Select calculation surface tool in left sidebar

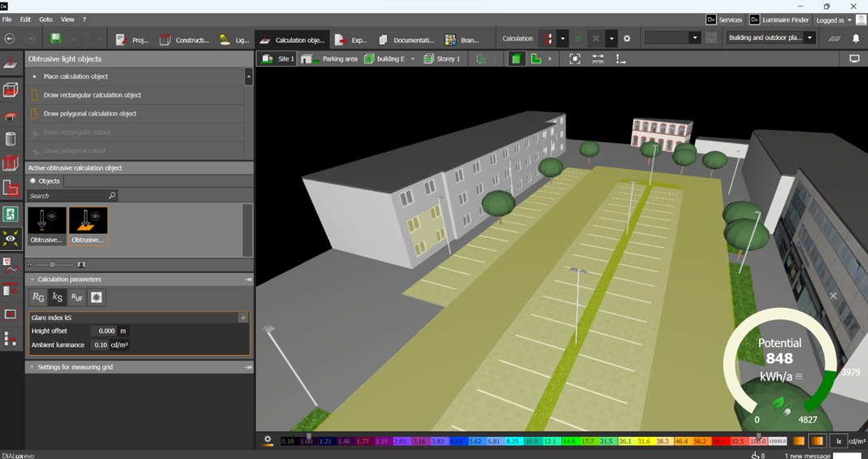[11, 64]
